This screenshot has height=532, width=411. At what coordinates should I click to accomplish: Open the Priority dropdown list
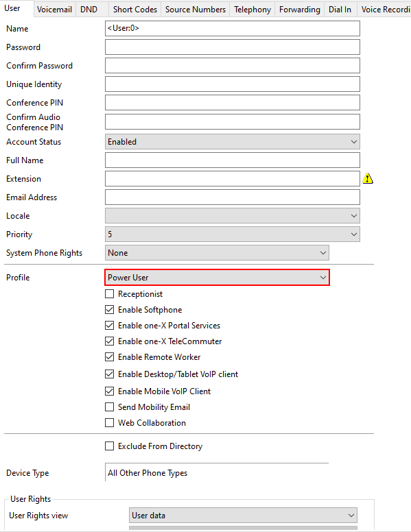[233, 234]
